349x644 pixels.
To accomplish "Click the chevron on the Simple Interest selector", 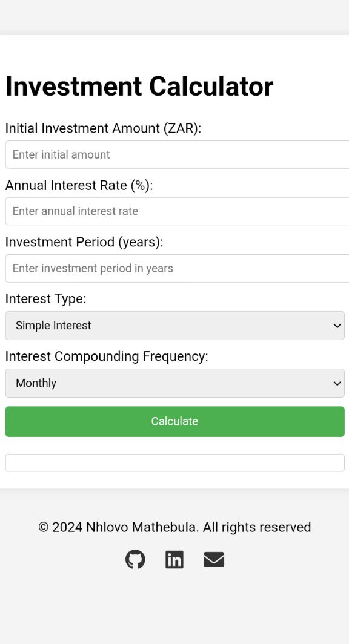I will click(337, 325).
